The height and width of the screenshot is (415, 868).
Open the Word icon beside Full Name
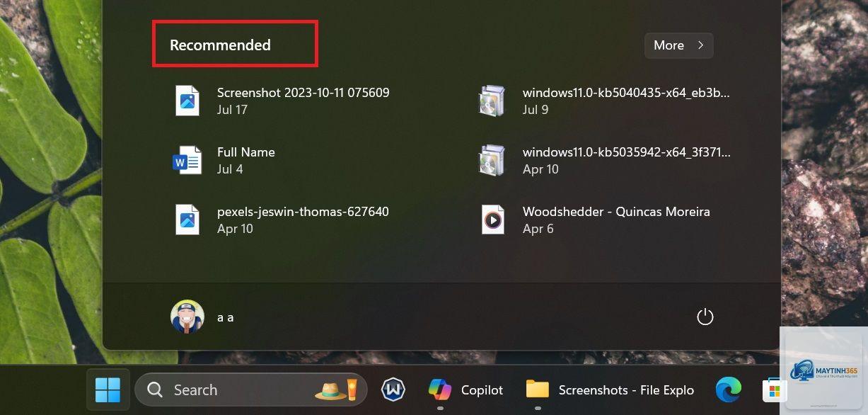(187, 160)
